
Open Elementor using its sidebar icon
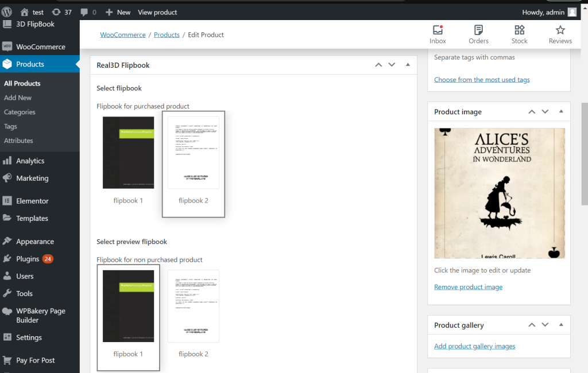pos(7,200)
